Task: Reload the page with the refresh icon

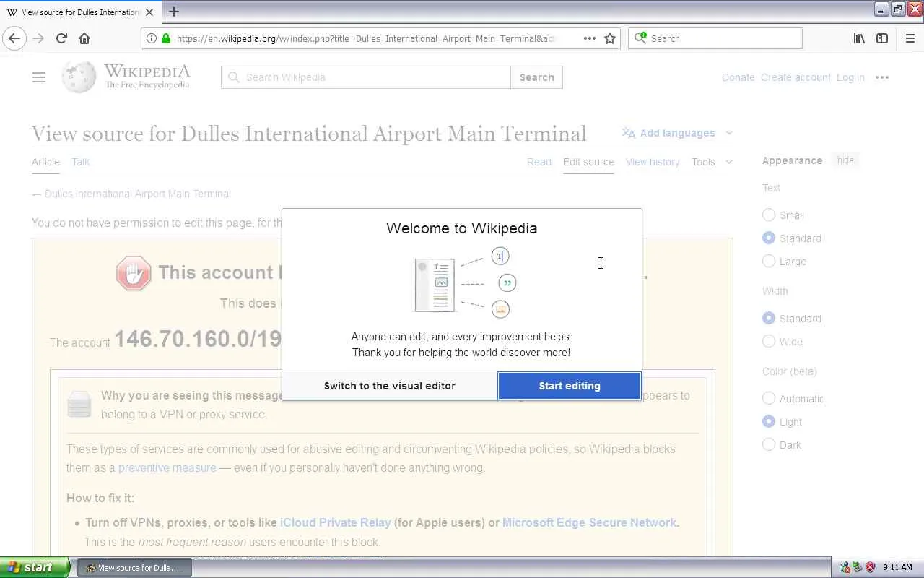Action: [x=61, y=38]
